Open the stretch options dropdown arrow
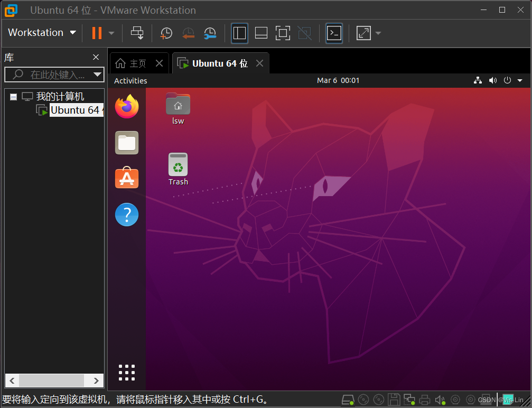The width and height of the screenshot is (532, 408). [378, 33]
